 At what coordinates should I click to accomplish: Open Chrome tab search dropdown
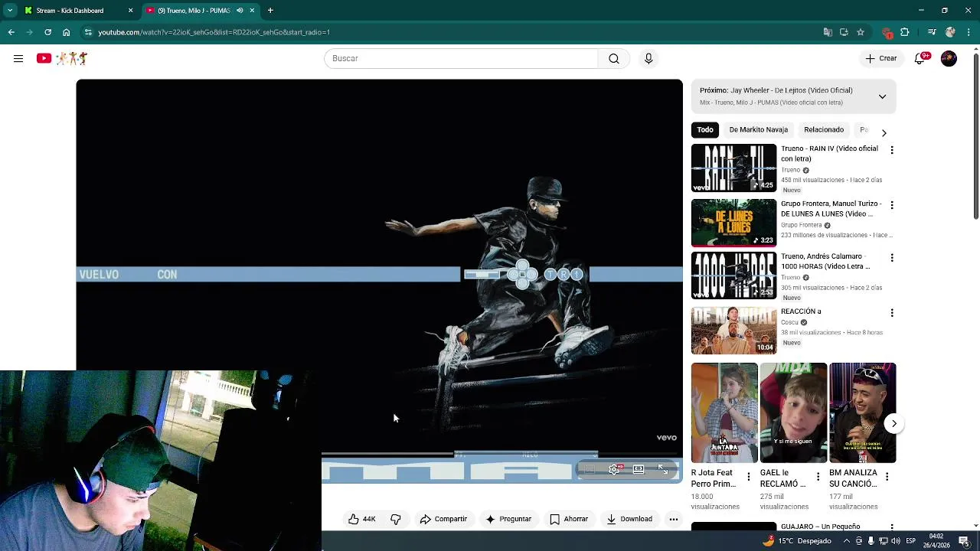pyautogui.click(x=10, y=11)
